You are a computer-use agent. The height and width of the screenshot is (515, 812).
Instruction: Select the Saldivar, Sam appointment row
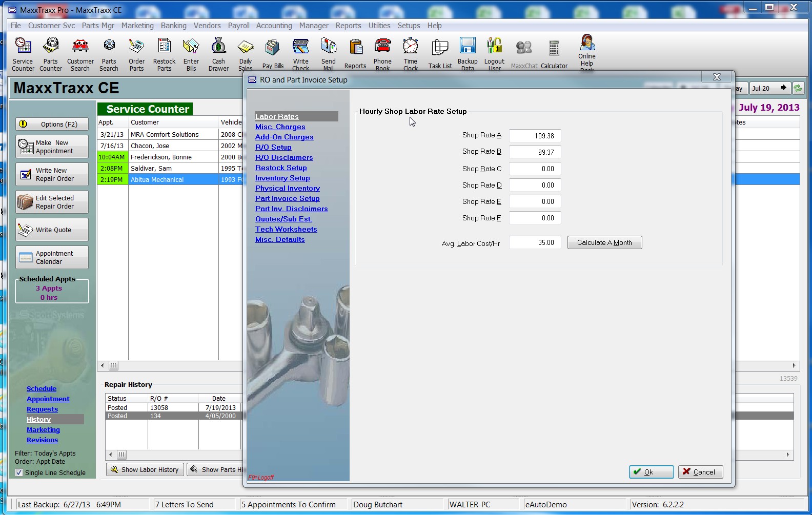click(x=170, y=168)
